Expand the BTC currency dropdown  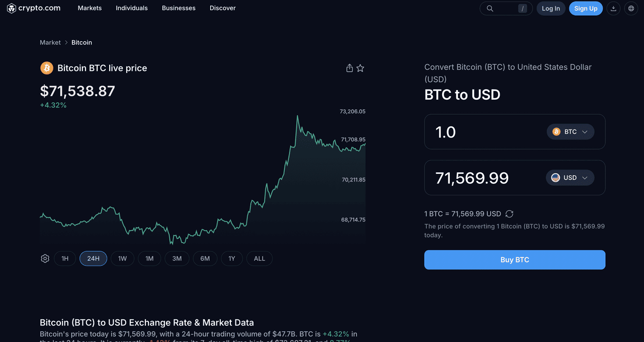tap(570, 132)
